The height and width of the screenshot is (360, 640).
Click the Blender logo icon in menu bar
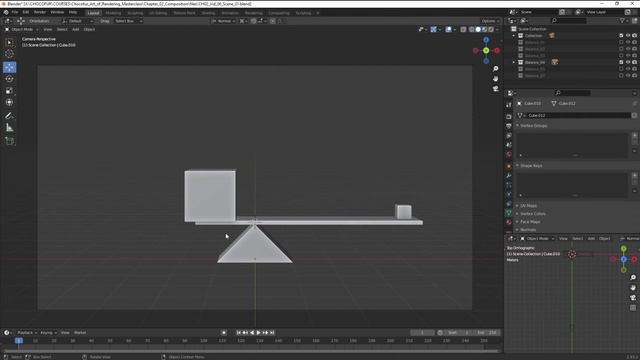coord(6,12)
